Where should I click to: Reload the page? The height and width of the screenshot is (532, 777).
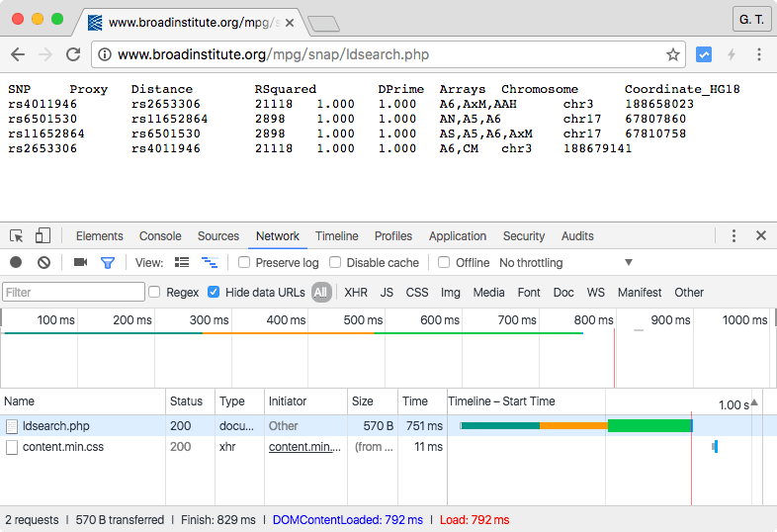73,54
